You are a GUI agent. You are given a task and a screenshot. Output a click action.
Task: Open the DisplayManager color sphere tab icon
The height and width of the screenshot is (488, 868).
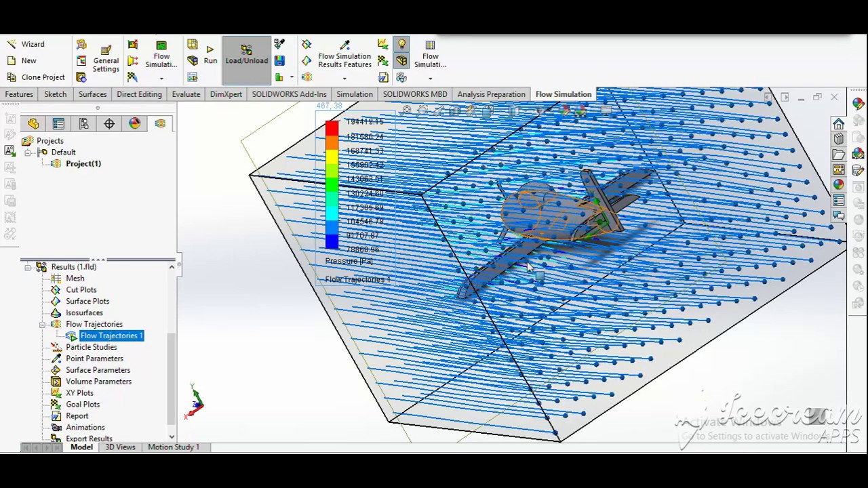[134, 123]
